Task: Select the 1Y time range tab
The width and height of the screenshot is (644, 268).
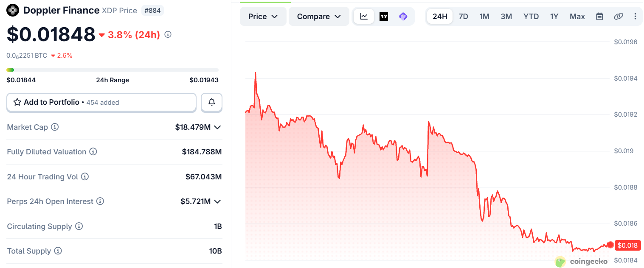Action: (x=554, y=17)
